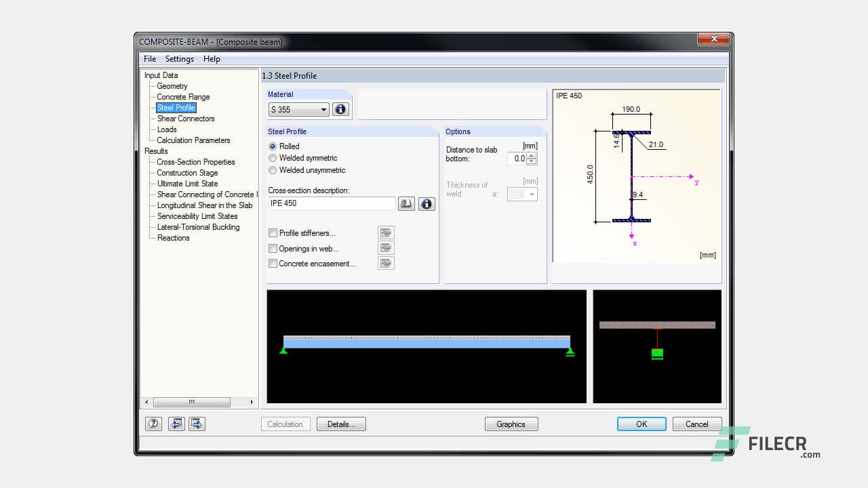Open the Help menu

pos(212,59)
